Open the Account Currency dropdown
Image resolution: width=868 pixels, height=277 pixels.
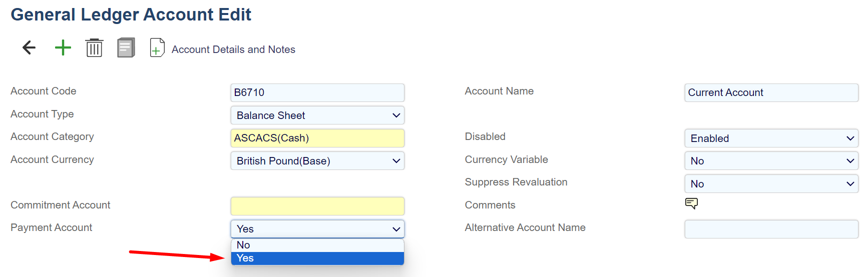point(317,161)
